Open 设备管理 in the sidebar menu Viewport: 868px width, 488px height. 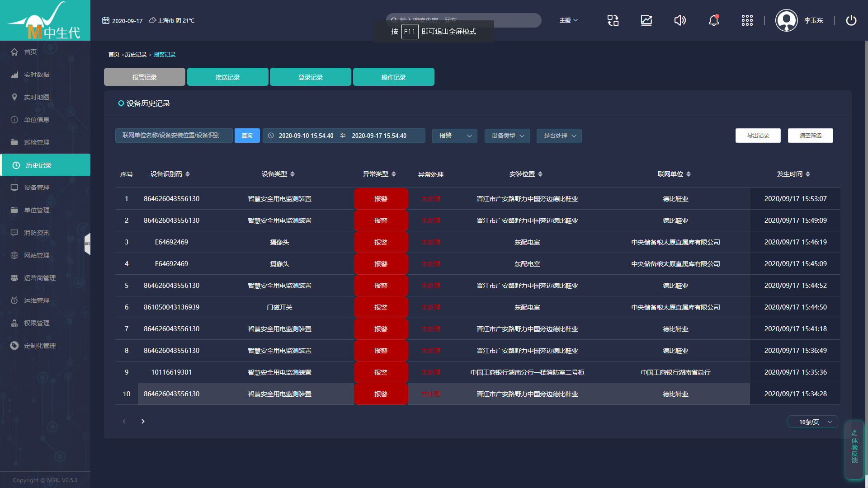tap(37, 188)
